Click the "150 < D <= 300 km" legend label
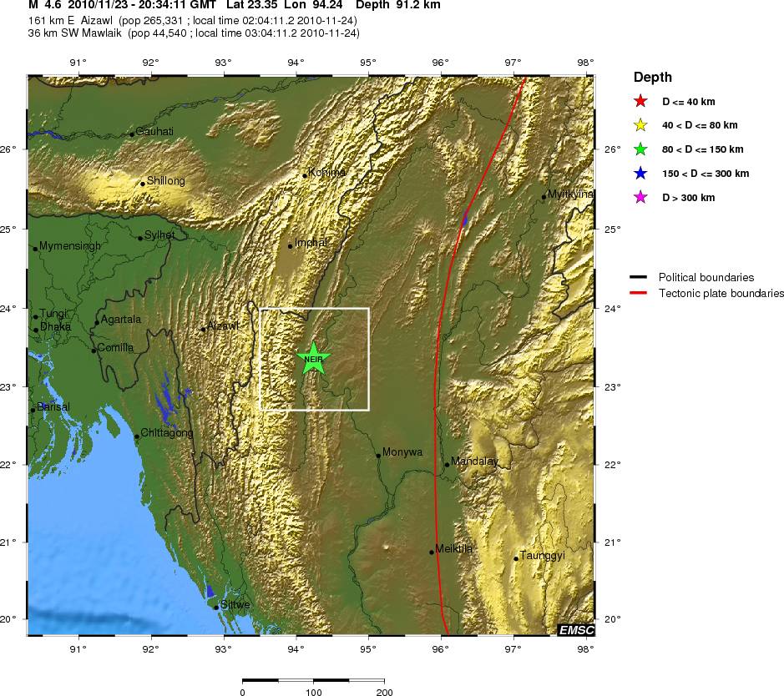The width and height of the screenshot is (784, 696). click(x=706, y=174)
